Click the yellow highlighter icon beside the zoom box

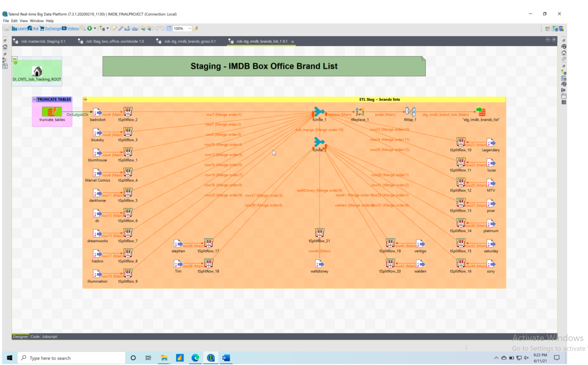(x=196, y=29)
